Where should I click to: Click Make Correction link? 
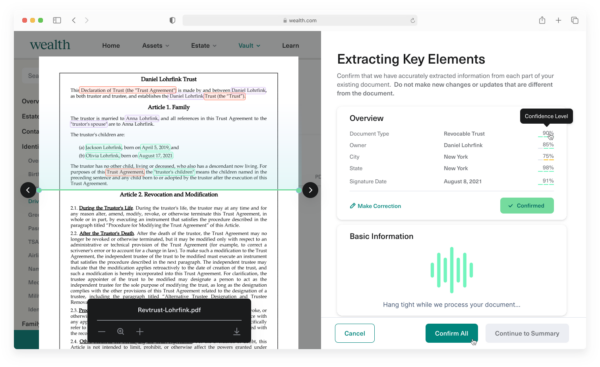[375, 206]
